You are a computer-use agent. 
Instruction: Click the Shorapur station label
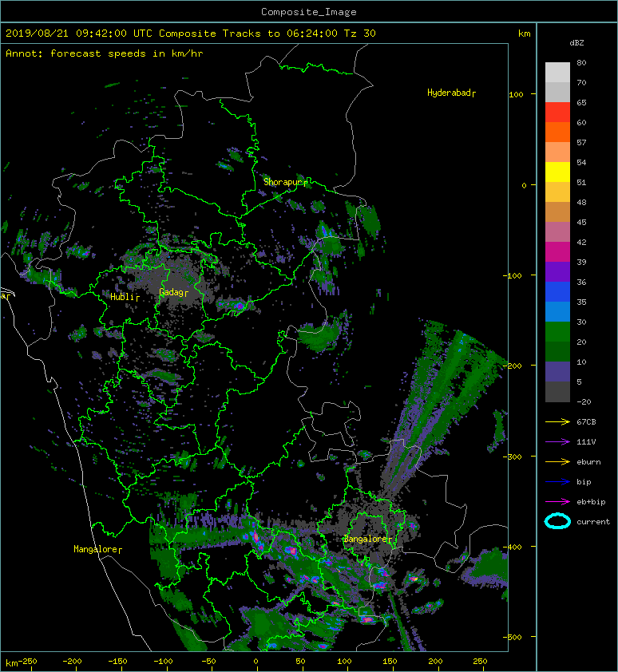[x=285, y=182]
